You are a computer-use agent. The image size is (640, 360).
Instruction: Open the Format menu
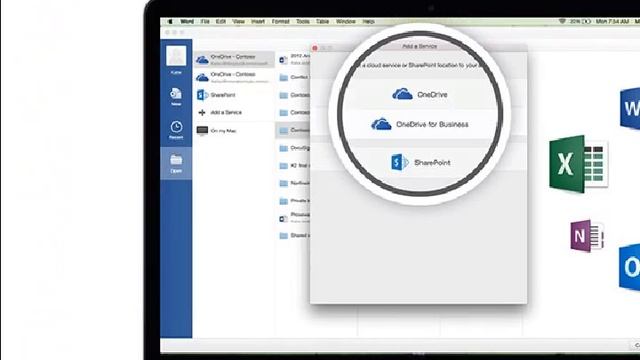[280, 22]
